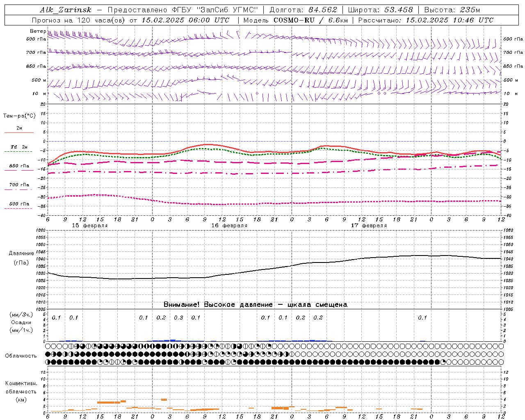Click the 15 февраля date label
This screenshot has width=525, height=420.
pyautogui.click(x=90, y=225)
